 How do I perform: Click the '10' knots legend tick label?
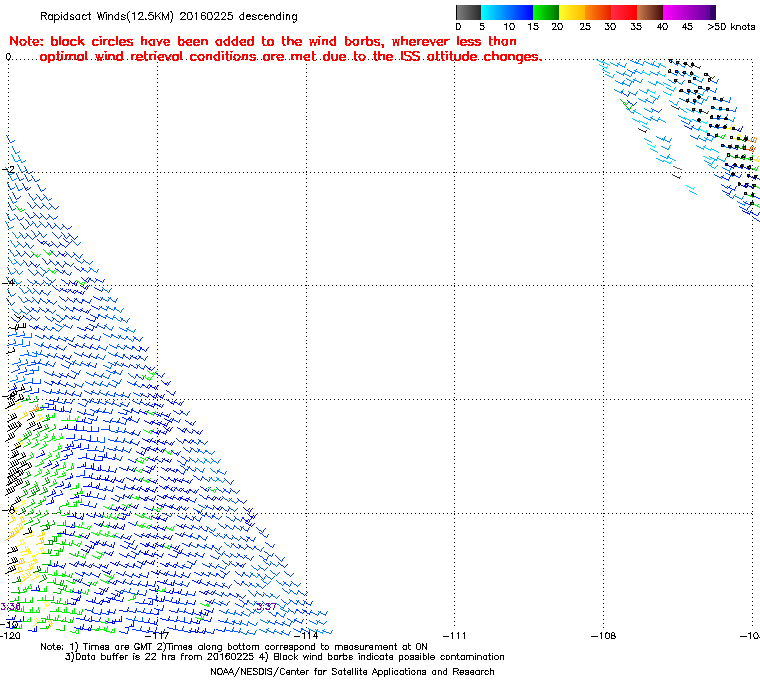pos(509,27)
